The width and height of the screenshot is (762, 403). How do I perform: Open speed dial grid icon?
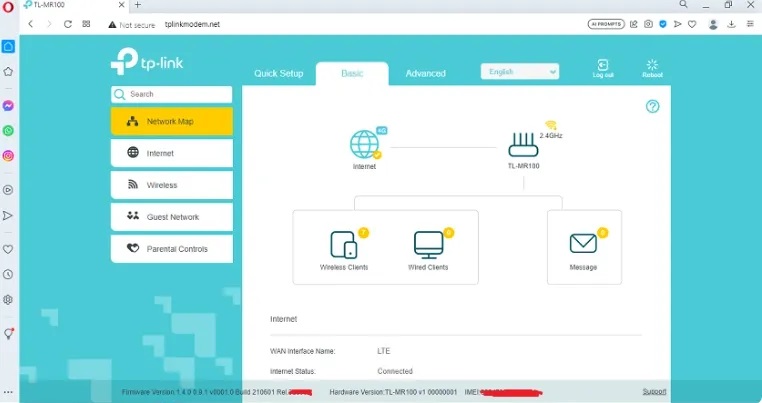(86, 24)
